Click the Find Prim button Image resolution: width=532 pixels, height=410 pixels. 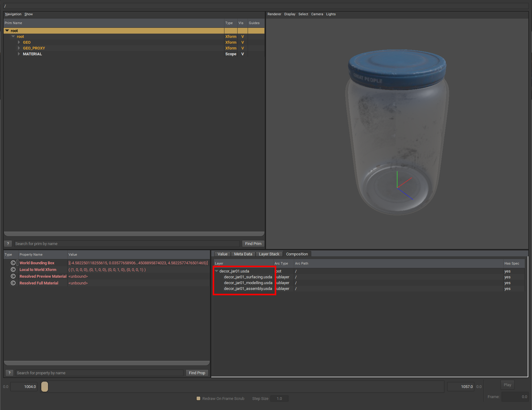(x=253, y=243)
